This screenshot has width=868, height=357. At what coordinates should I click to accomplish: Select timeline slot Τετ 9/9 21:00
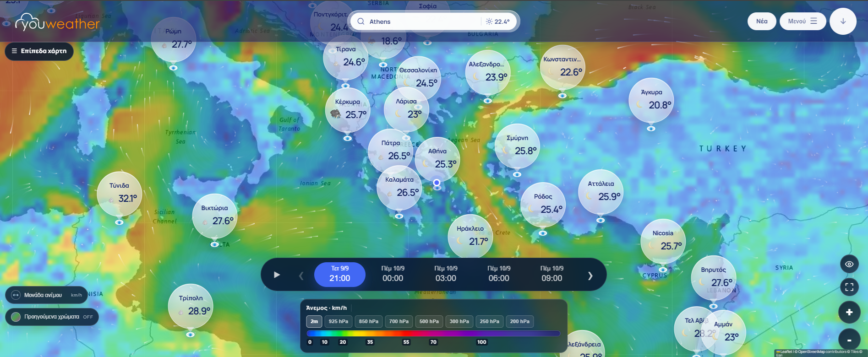pyautogui.click(x=340, y=274)
